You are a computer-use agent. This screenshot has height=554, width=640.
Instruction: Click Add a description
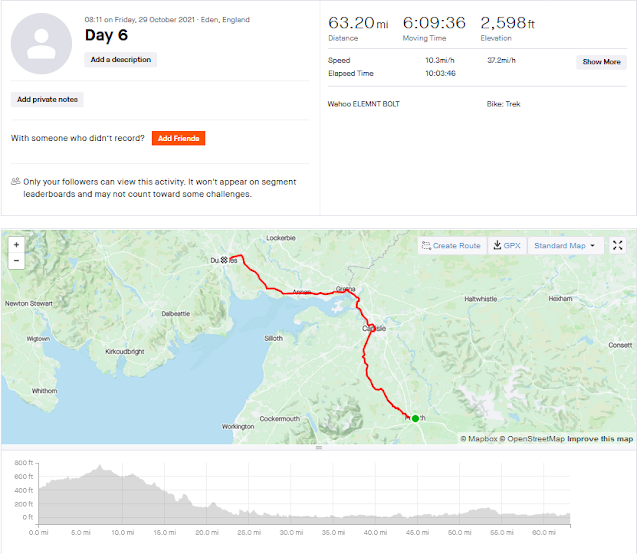[121, 60]
